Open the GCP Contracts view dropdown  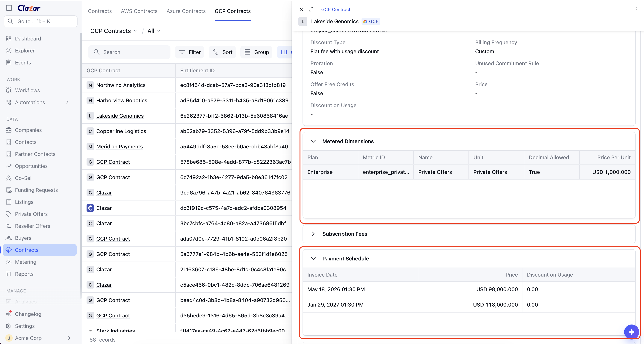click(114, 31)
